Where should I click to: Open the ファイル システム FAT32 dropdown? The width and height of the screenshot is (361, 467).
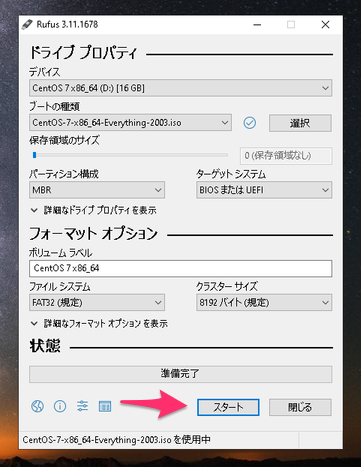point(97,303)
